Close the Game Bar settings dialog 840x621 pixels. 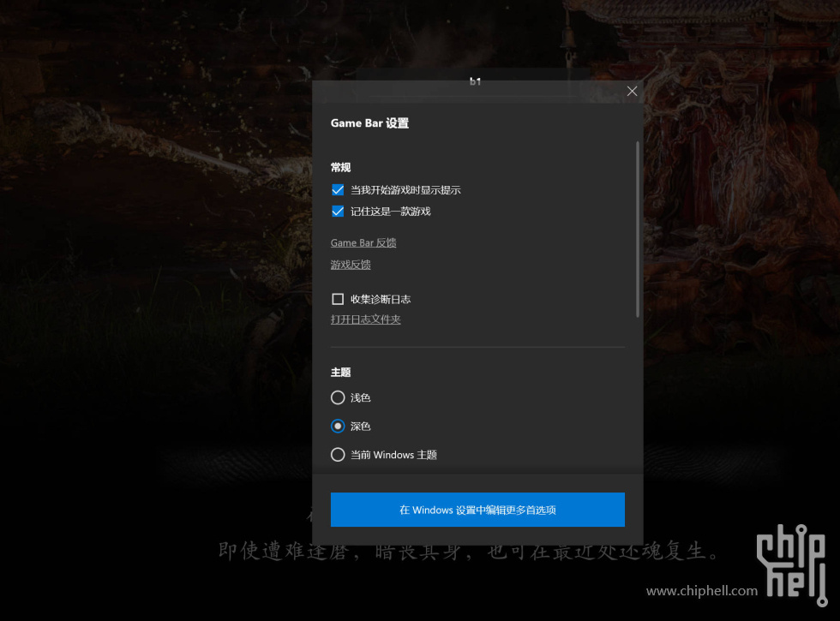tap(633, 91)
